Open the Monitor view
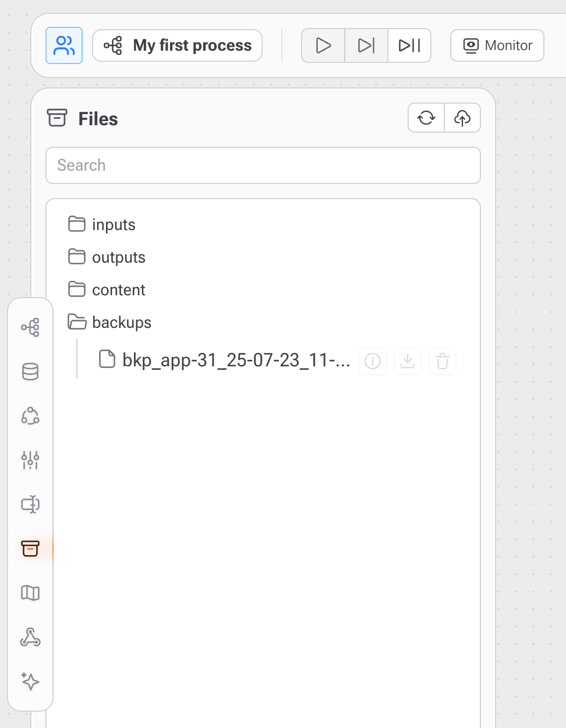The width and height of the screenshot is (566, 728). click(497, 45)
